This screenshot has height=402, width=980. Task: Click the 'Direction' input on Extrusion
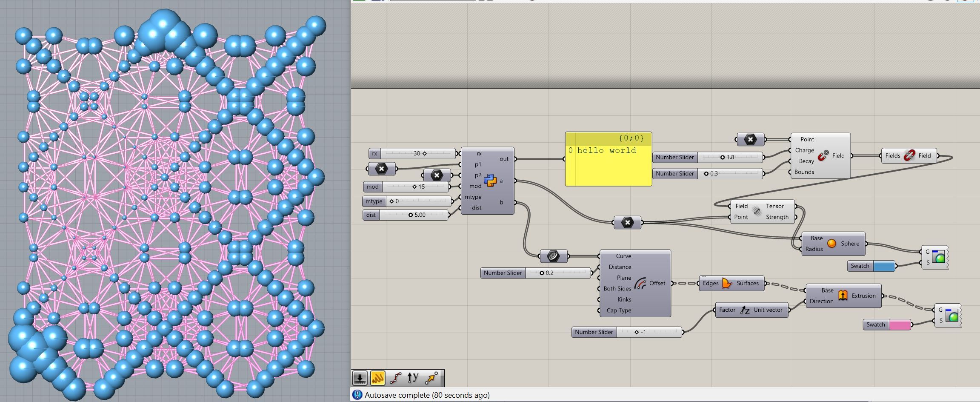pos(821,301)
